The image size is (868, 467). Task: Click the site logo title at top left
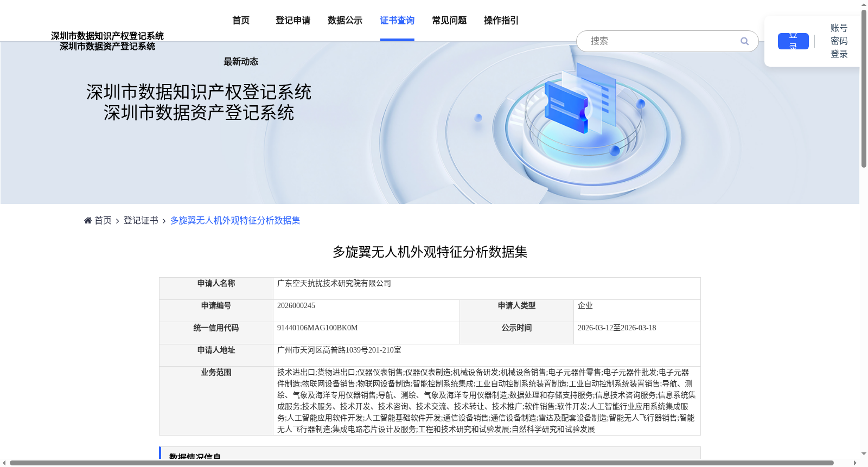coord(107,41)
